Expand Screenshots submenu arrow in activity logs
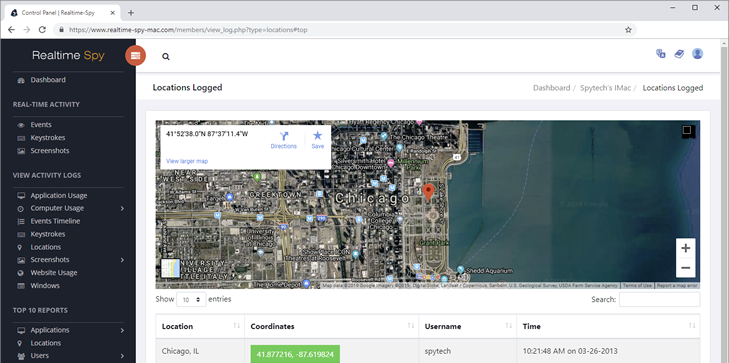Viewport: 729px width, 363px height. pos(122,260)
